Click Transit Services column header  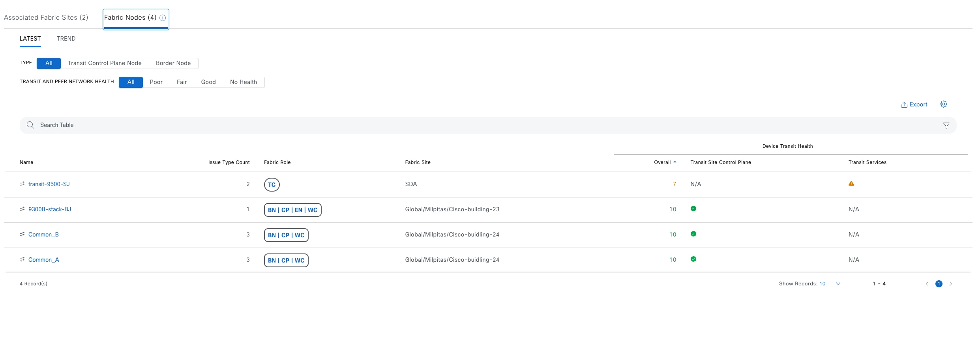[x=868, y=162]
